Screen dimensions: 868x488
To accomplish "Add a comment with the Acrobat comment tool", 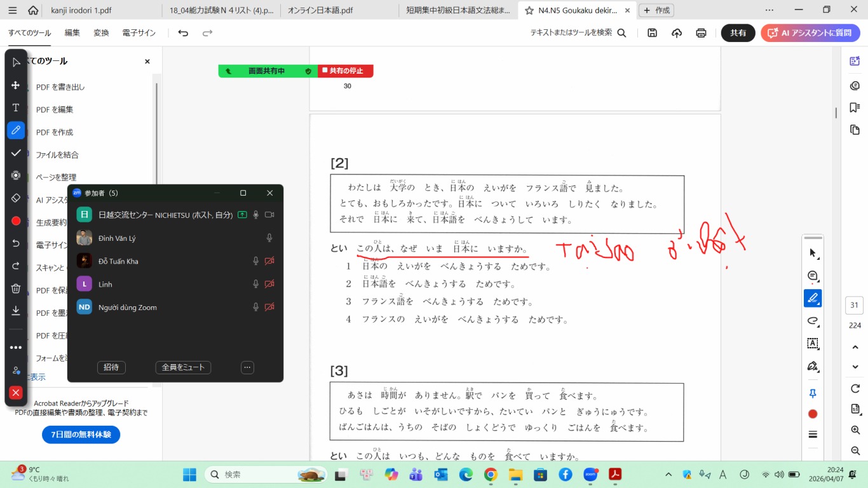I will [812, 276].
